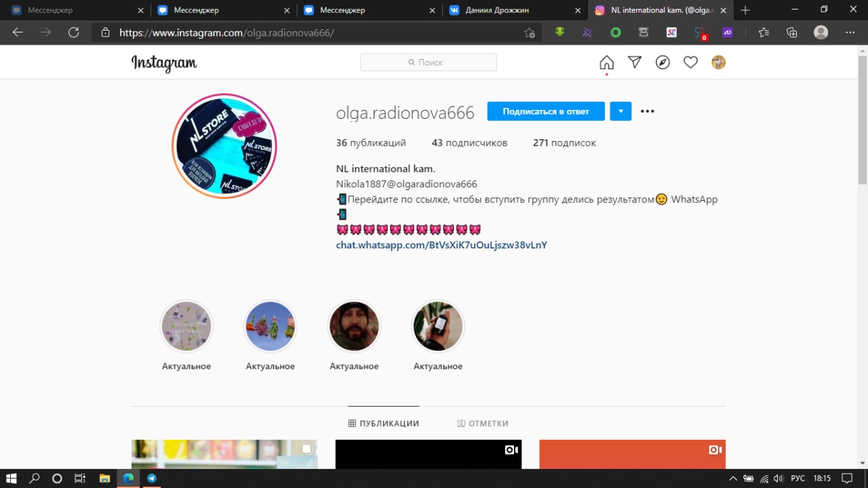Open the three-dot profile options menu
This screenshot has width=868, height=488.
648,111
